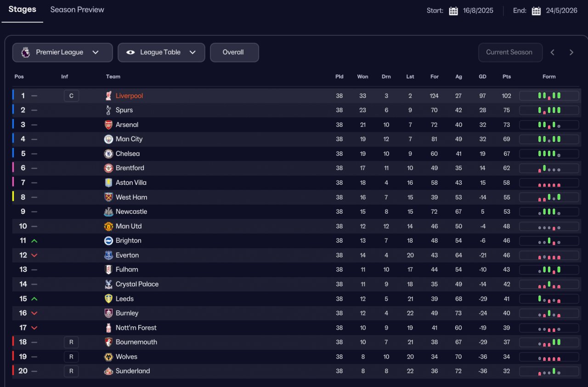Image resolution: width=588 pixels, height=387 pixels.
Task: Open the Spurs team link
Action: (x=124, y=110)
